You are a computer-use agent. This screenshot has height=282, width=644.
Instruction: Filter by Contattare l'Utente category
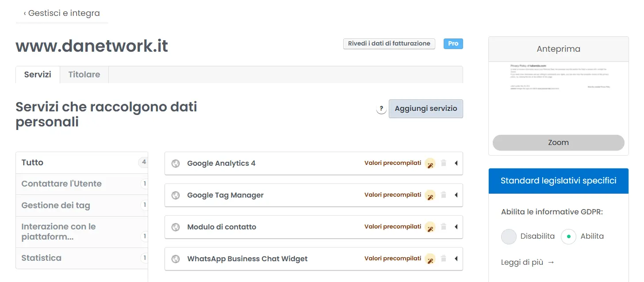click(x=82, y=184)
